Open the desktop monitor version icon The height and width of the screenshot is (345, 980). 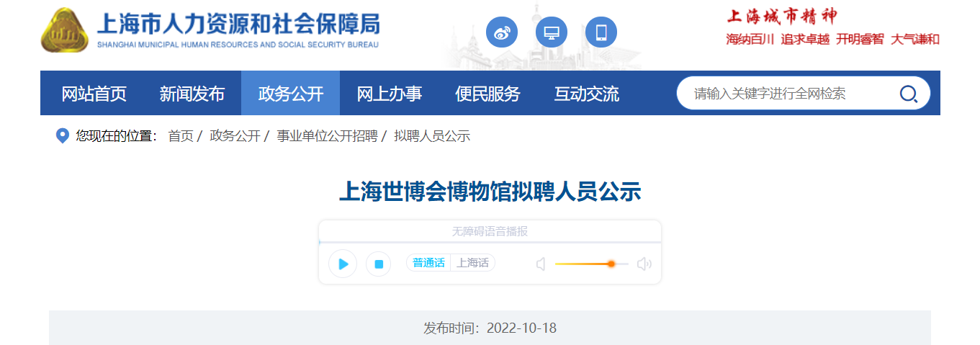(552, 32)
